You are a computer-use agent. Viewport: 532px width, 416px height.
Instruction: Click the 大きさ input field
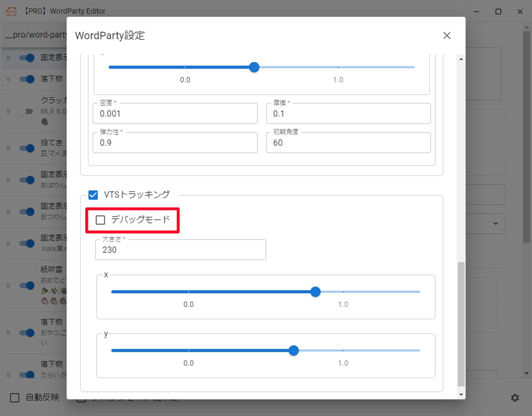point(180,250)
